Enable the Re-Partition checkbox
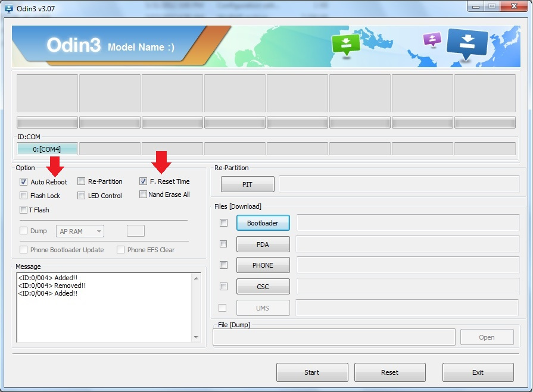 pos(82,181)
